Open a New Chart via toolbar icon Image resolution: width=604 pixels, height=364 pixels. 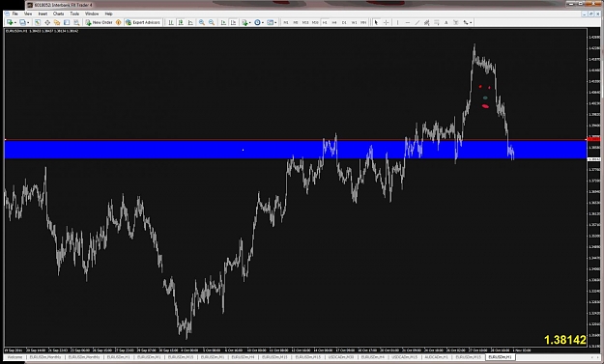click(x=10, y=23)
